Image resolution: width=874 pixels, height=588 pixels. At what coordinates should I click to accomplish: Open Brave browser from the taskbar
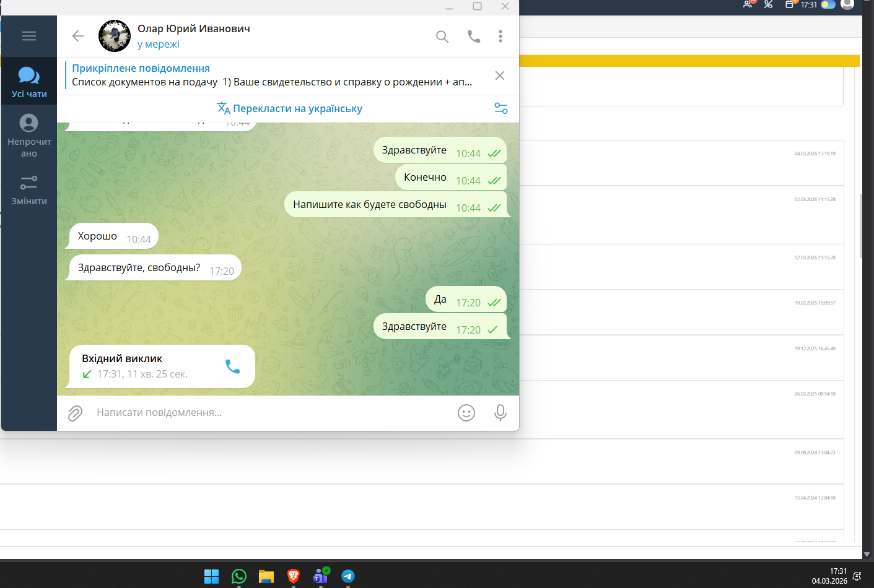[x=294, y=576]
